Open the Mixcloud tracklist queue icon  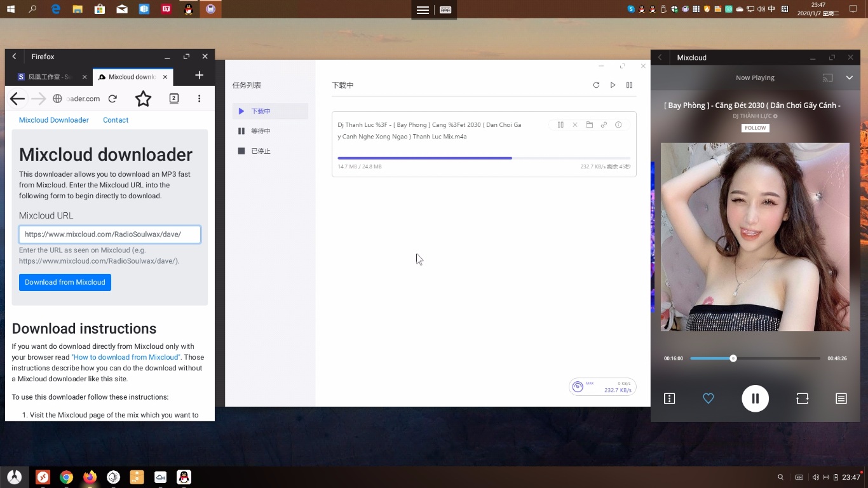coord(841,398)
